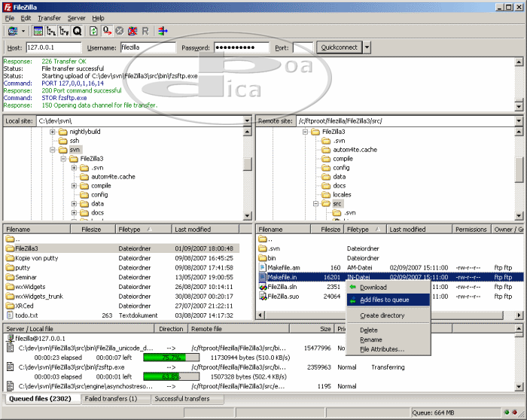Image resolution: width=527 pixels, height=420 pixels.
Task: Switch to the Failed transfers tab
Action: click(111, 399)
